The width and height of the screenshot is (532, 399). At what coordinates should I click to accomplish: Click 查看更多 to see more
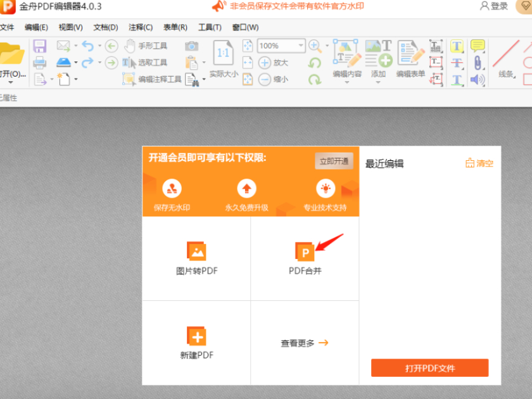click(x=305, y=343)
